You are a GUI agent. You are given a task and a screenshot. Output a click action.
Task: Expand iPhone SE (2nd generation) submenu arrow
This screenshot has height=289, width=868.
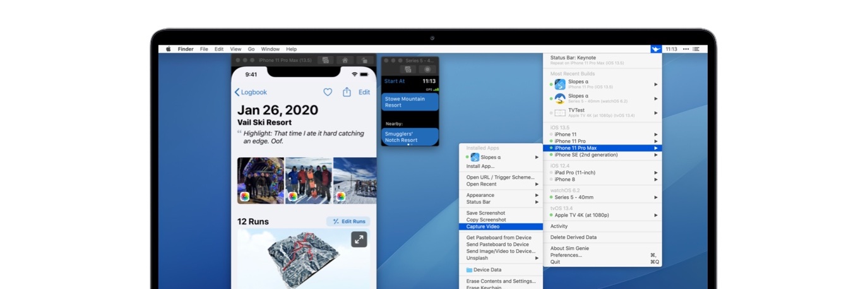656,155
